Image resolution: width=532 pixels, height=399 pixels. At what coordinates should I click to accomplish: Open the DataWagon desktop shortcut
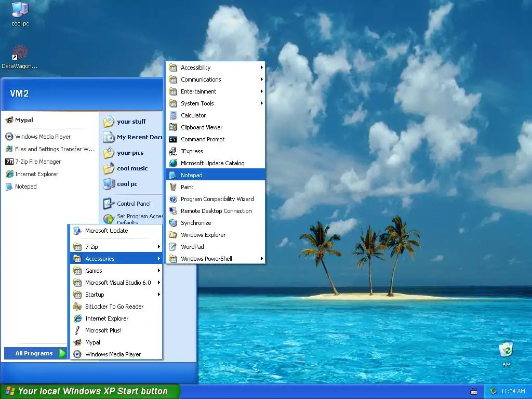pos(20,57)
